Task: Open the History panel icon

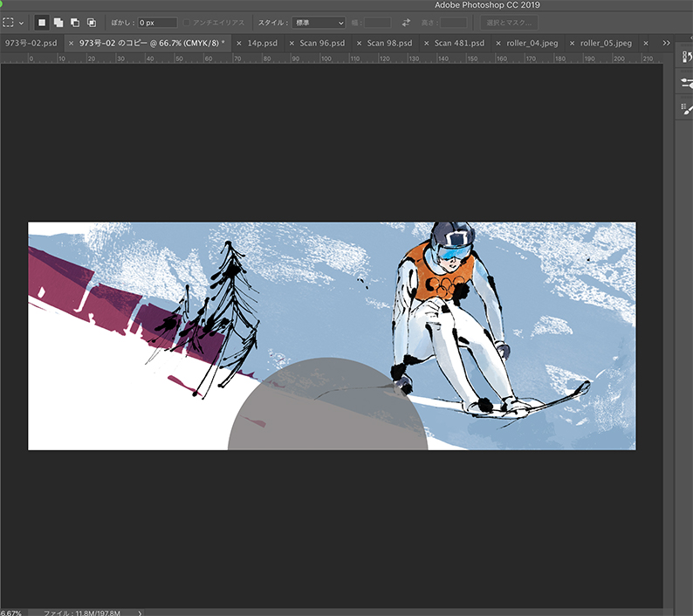Action: (687, 57)
